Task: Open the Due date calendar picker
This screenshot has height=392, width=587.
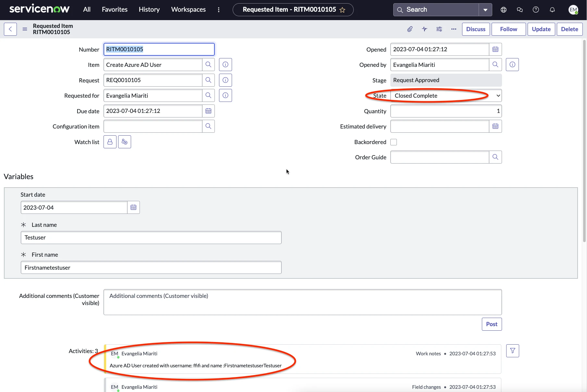Action: point(208,111)
